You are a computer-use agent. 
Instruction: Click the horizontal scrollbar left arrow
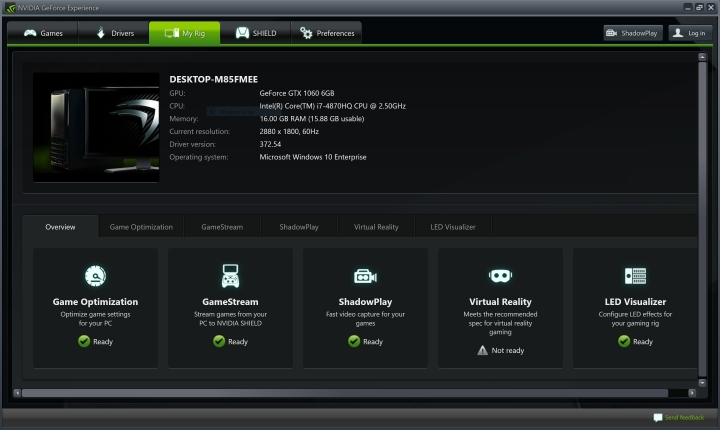(17, 393)
